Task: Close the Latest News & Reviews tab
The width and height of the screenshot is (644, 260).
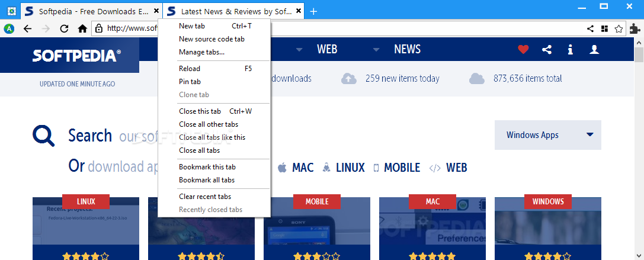Action: point(298,11)
